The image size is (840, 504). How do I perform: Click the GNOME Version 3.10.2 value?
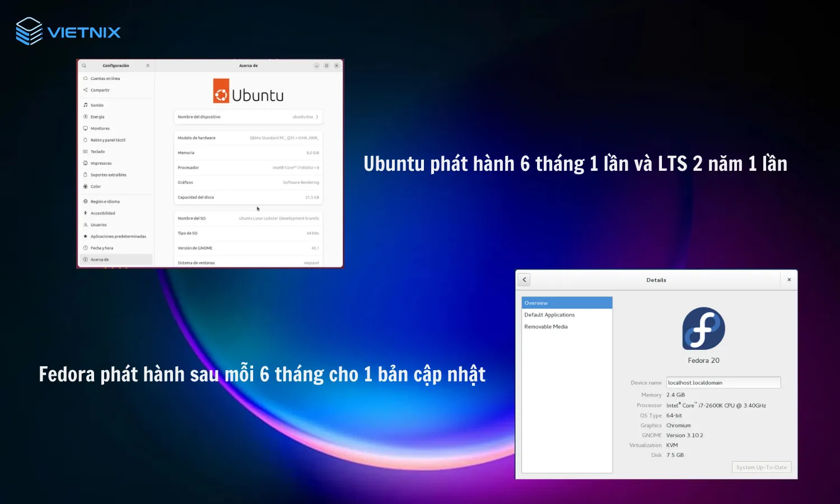click(x=684, y=435)
